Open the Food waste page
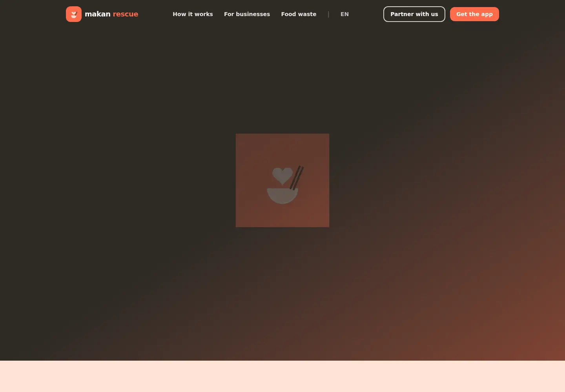This screenshot has height=392, width=565. point(299,14)
